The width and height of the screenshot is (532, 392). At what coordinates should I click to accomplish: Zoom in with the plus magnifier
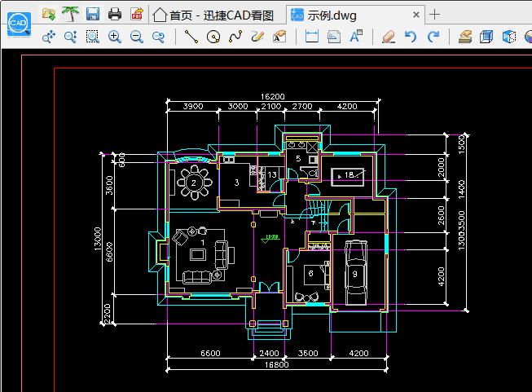[x=115, y=37]
